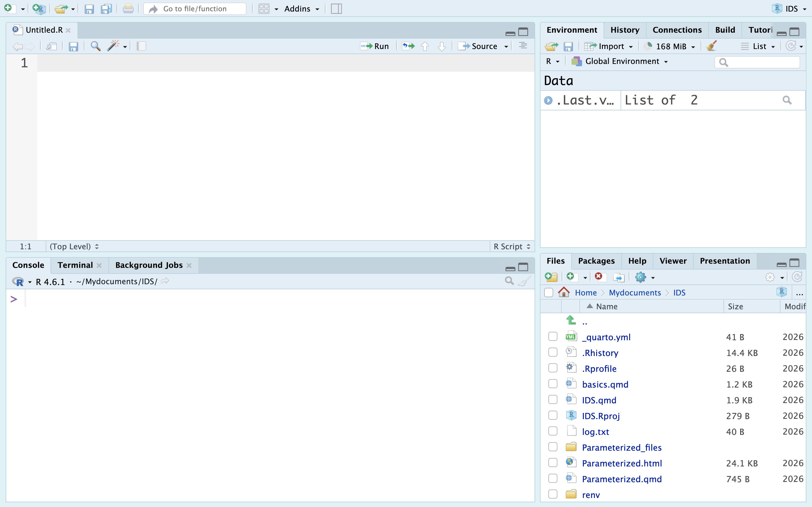Create a new folder in Files pane
Screen dimensions: 812x507
(551, 277)
